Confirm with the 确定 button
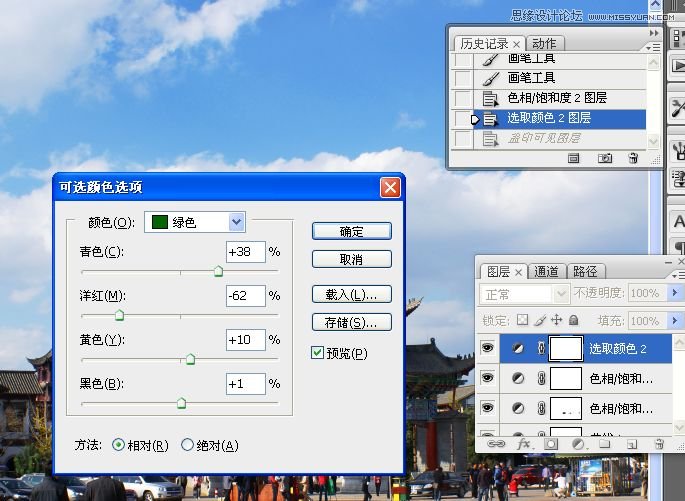The height and width of the screenshot is (501, 685). pos(352,231)
